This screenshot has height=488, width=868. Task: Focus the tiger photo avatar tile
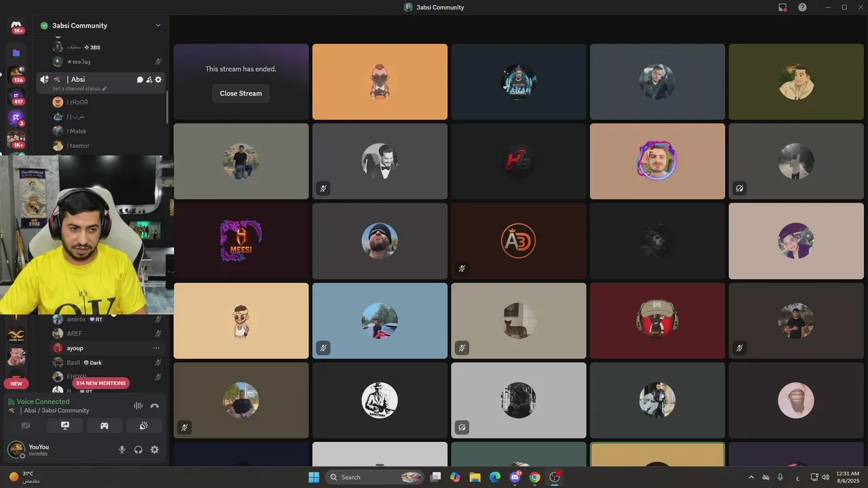[x=518, y=321]
